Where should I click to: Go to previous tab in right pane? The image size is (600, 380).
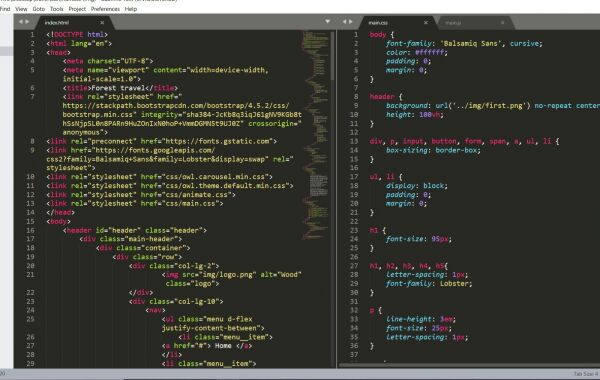(x=344, y=22)
